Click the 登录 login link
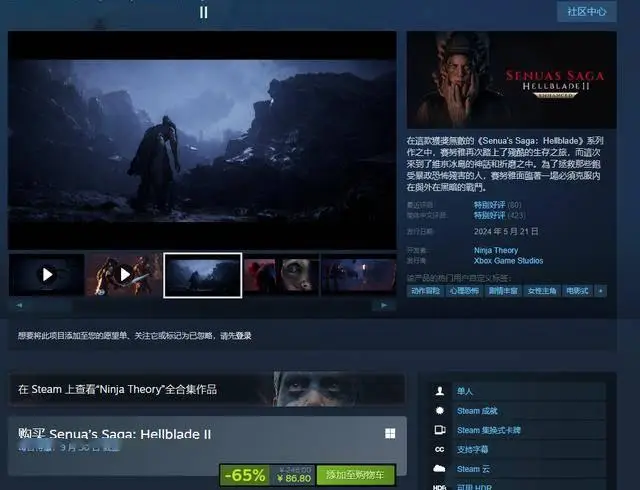640x490 pixels. pyautogui.click(x=243, y=336)
